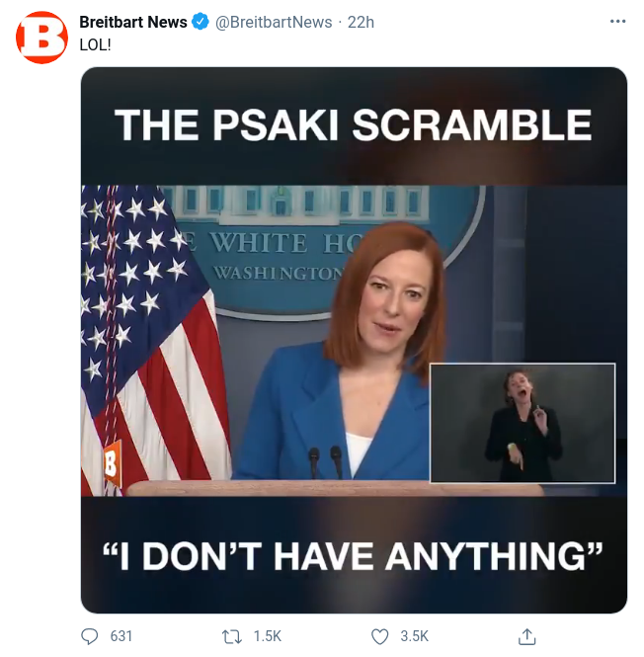Viewport: 644px width, 657px height.
Task: Open the 22h timestamp permalink
Action: [361, 22]
